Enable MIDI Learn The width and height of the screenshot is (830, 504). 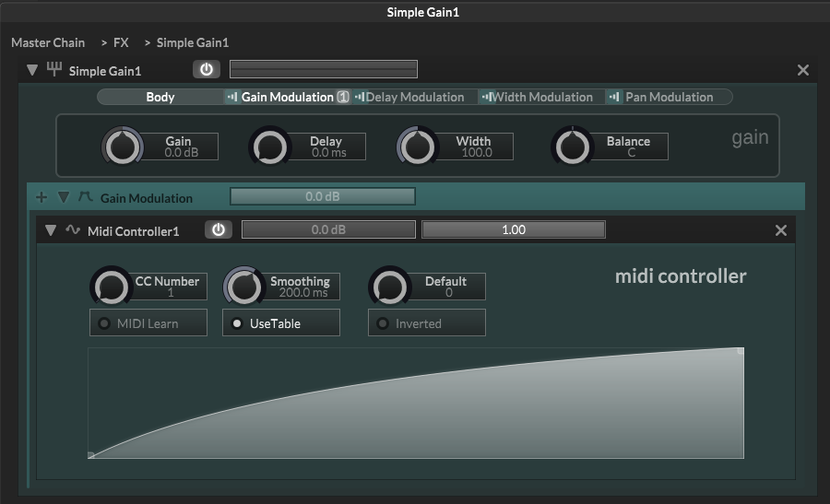(x=148, y=323)
